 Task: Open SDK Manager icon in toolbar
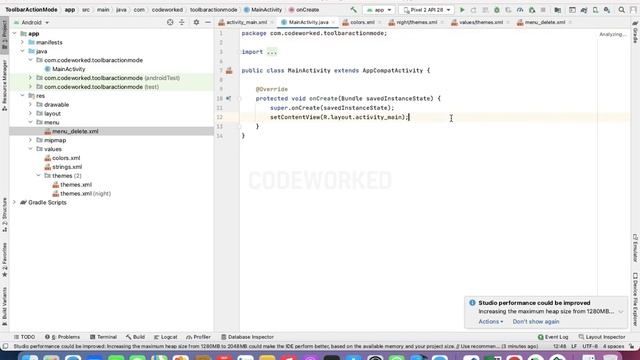pyautogui.click(x=607, y=10)
